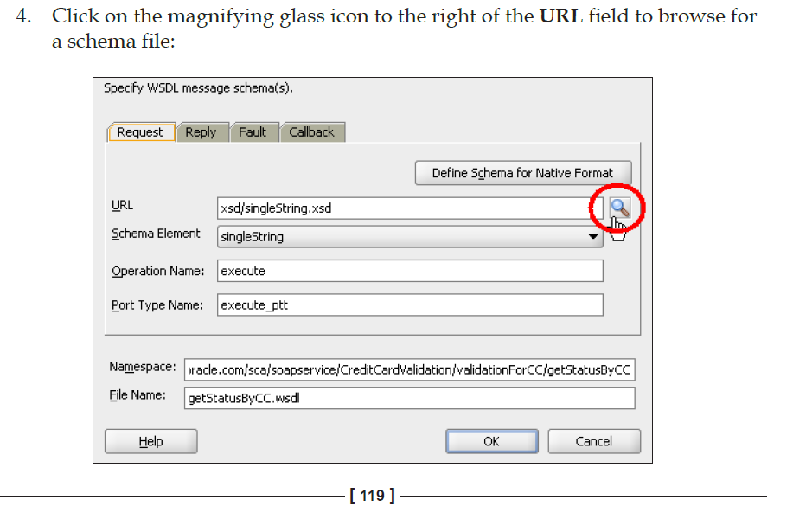Go to the Callback tab
The image size is (793, 532).
click(311, 132)
